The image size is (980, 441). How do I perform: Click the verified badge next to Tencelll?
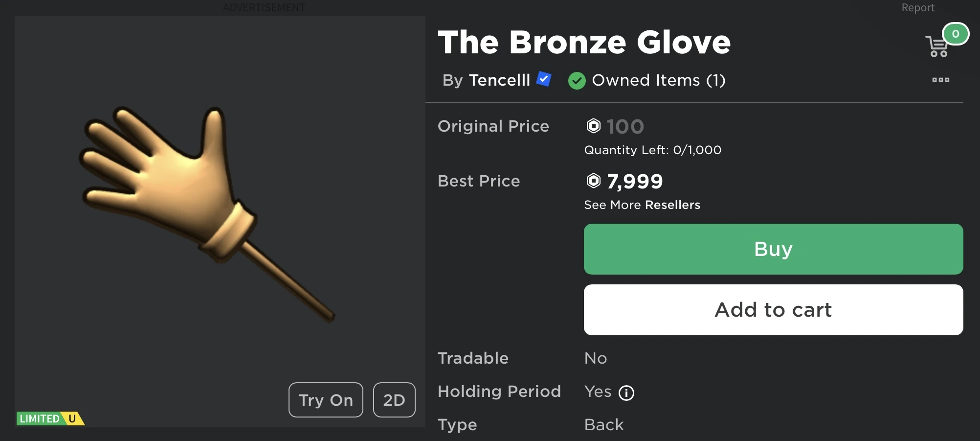coord(543,79)
